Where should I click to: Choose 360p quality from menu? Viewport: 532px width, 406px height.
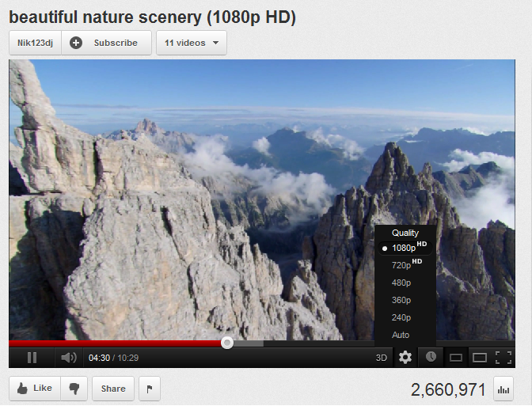(x=401, y=300)
